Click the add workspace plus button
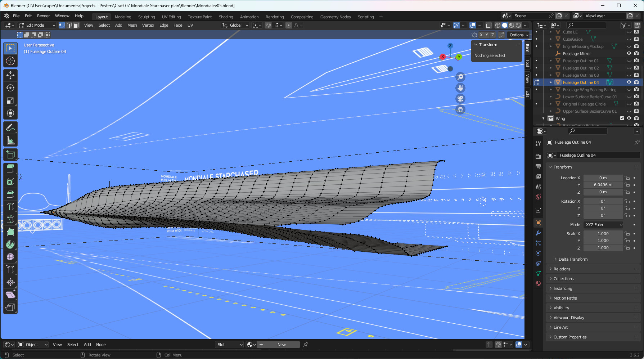Screen dimensions: 644x359 pos(381,17)
